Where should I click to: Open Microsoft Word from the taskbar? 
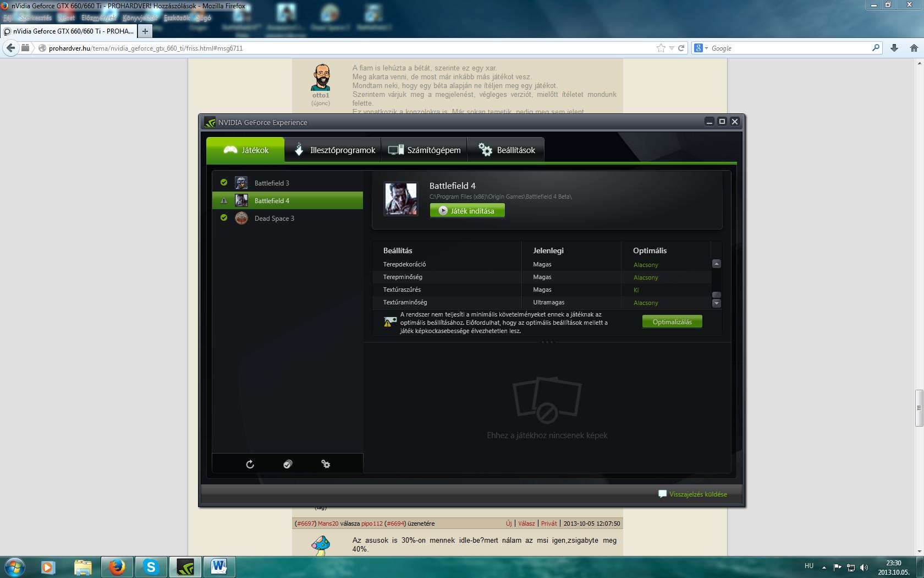pyautogui.click(x=219, y=566)
